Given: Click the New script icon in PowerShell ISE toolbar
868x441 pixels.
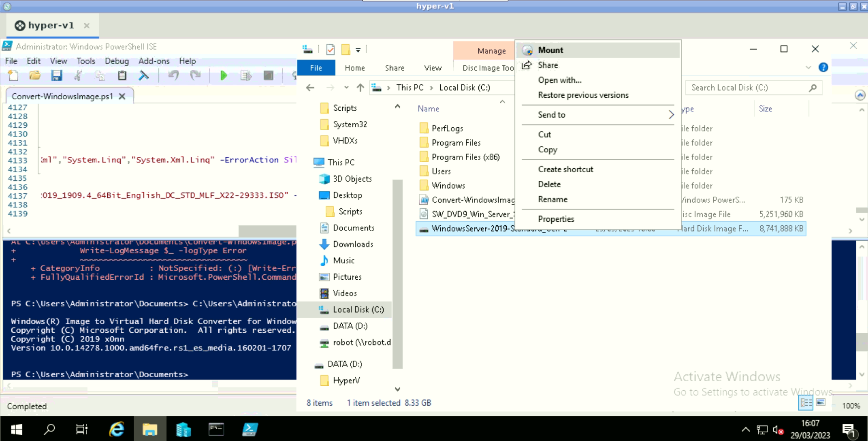Looking at the screenshot, I should point(13,75).
